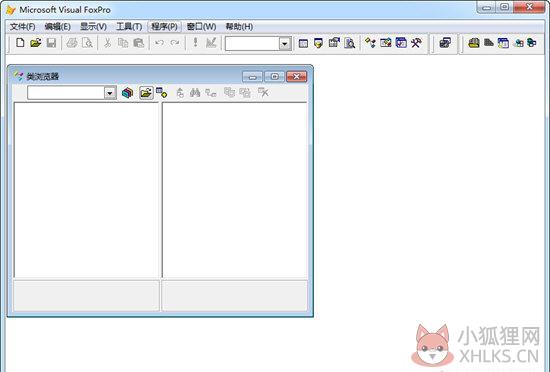Open the 窗口(W) menu
Screen dimensions: 550x372
tap(201, 27)
